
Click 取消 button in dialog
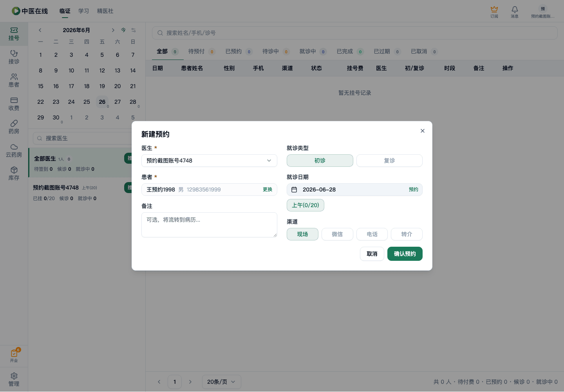pyautogui.click(x=372, y=254)
